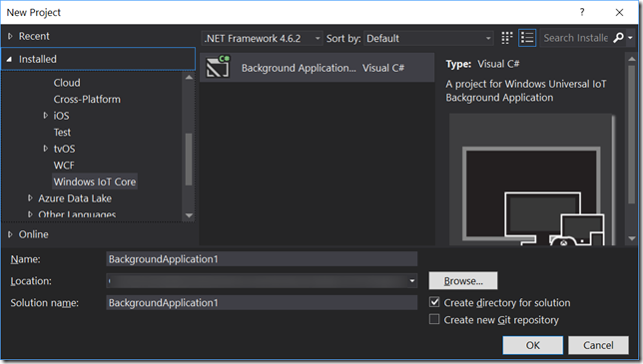The width and height of the screenshot is (643, 364).
Task: Switch to medium icons list view
Action: pos(527,38)
